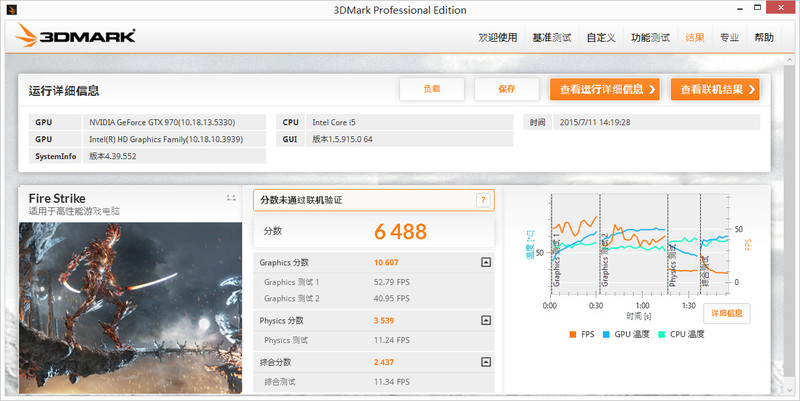Viewport: 800px width, 401px height.
Task: Maximize the 3DMark window
Action: (758, 8)
